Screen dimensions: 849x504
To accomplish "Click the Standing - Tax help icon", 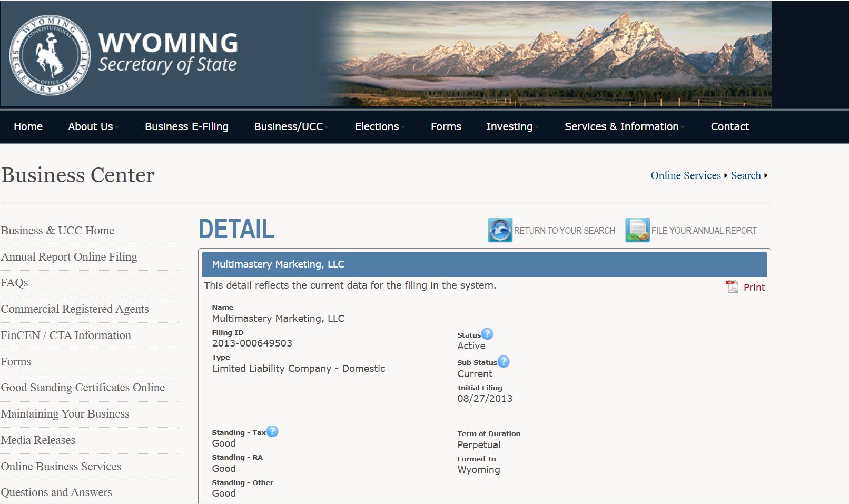I will pyautogui.click(x=272, y=432).
